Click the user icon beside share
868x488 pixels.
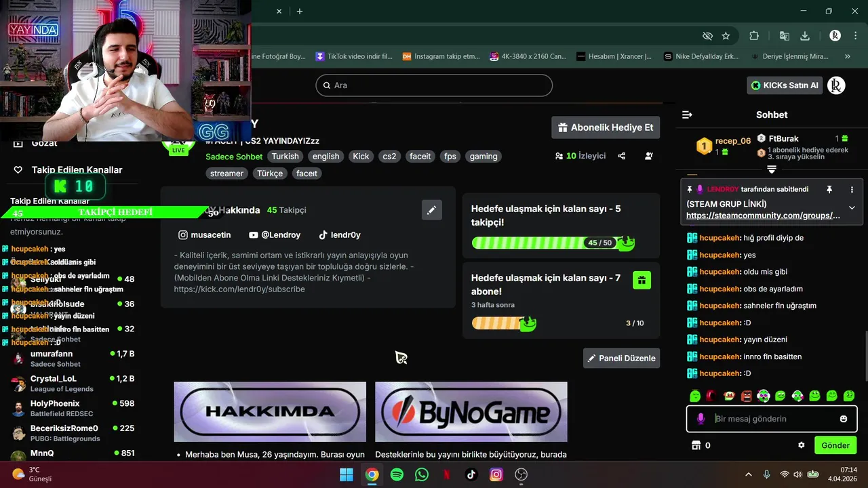[648, 156]
